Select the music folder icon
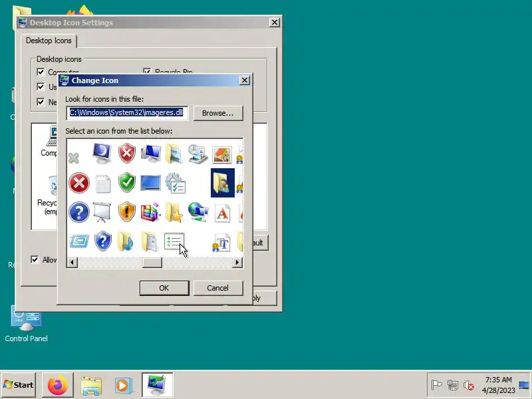The width and height of the screenshot is (532, 399). coord(125,241)
